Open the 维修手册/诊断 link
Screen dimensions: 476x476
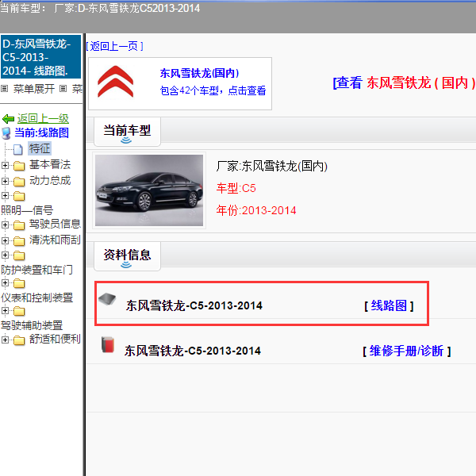click(x=406, y=351)
